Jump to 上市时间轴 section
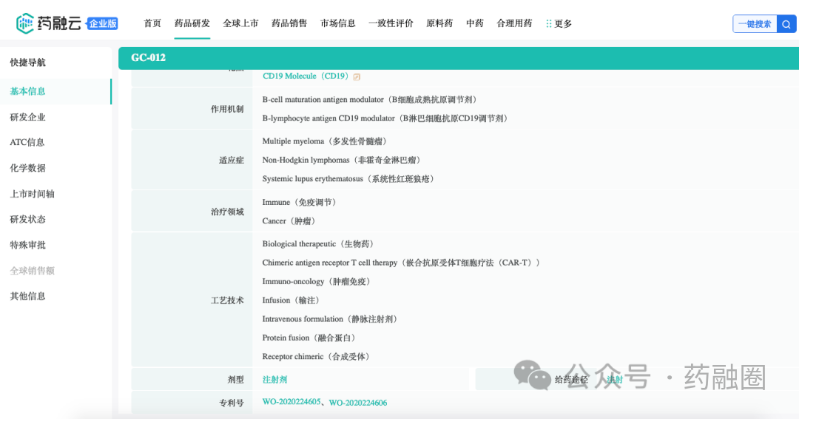Viewport: 827px width, 428px height. click(x=32, y=194)
